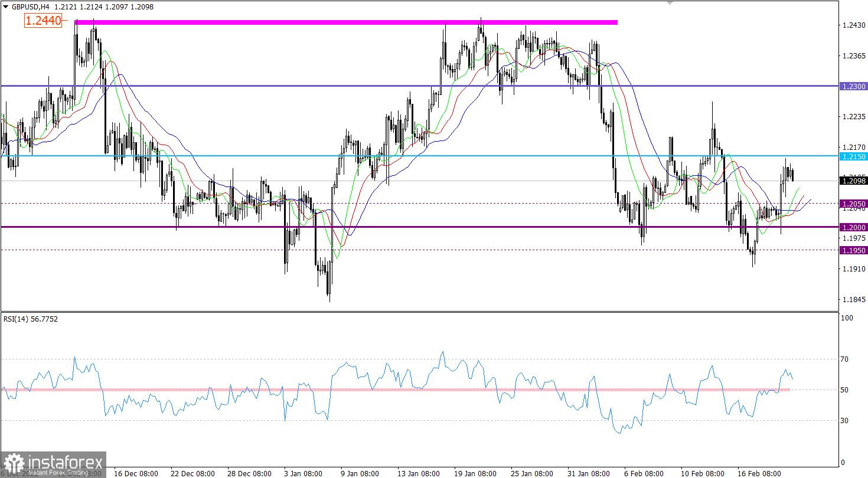868x478 pixels.
Task: Click the orange 1.2440 price label
Action: point(43,21)
